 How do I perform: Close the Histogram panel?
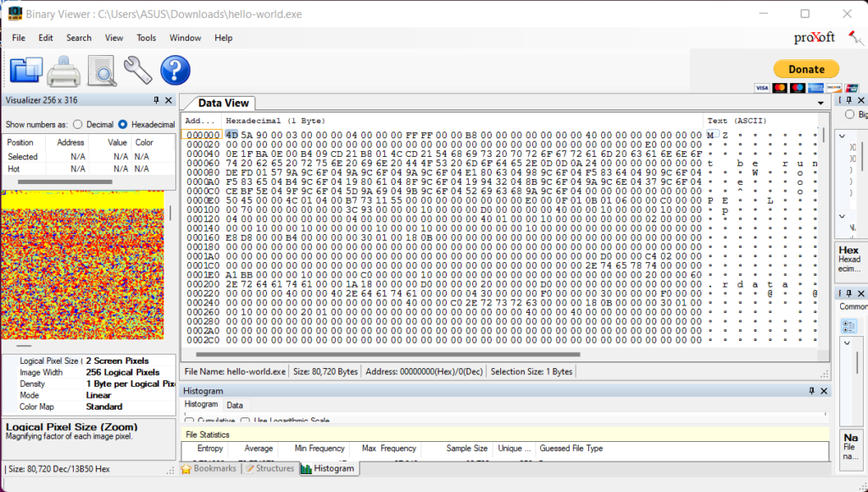coord(824,391)
